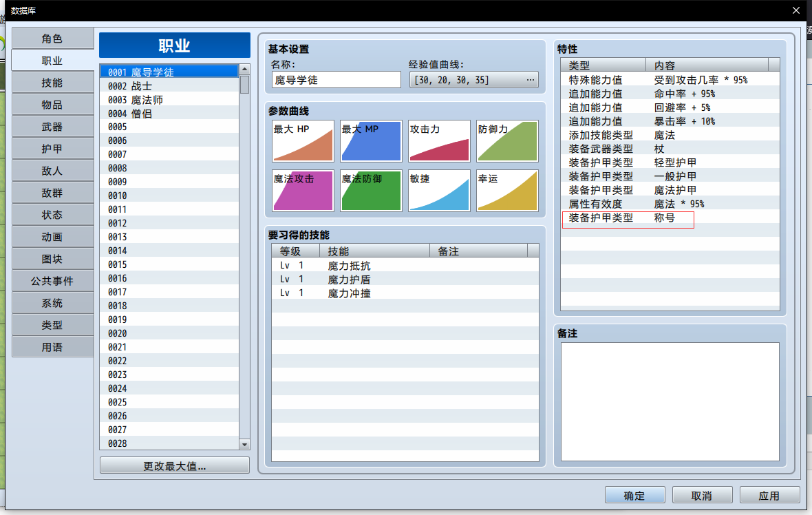
Task: Open the 护甲 database tab
Action: pyautogui.click(x=52, y=149)
